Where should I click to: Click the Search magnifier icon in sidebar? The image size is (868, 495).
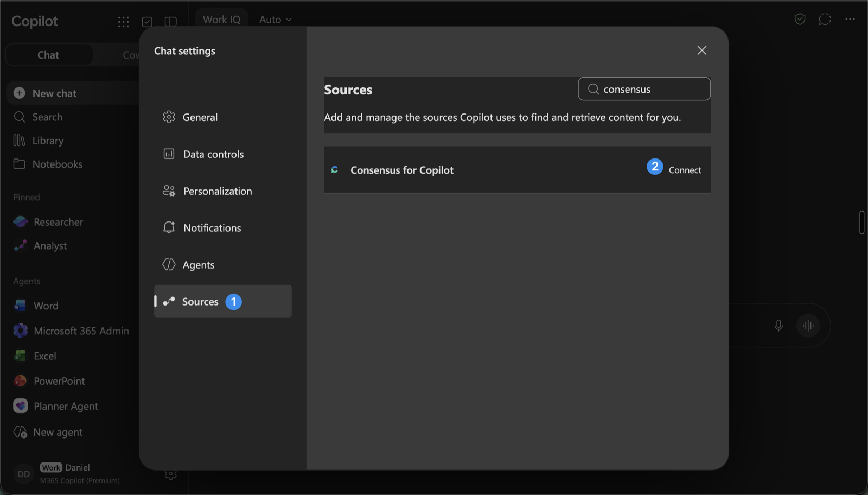[x=20, y=117]
